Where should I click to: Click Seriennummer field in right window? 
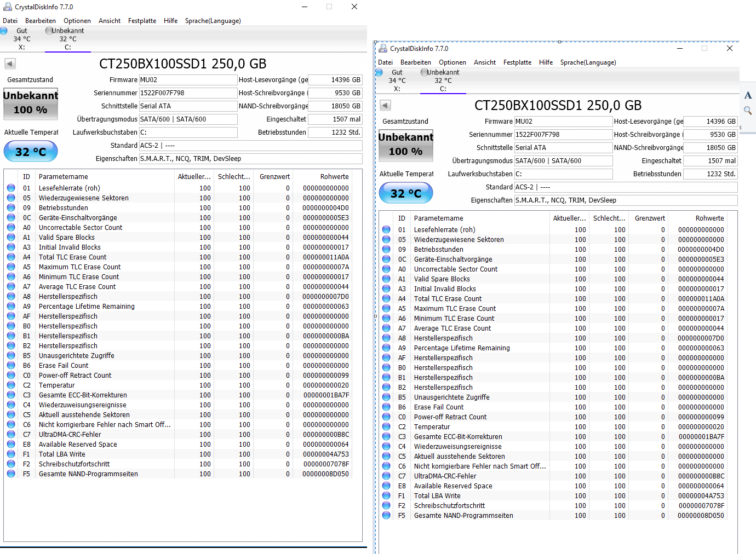pyautogui.click(x=563, y=135)
